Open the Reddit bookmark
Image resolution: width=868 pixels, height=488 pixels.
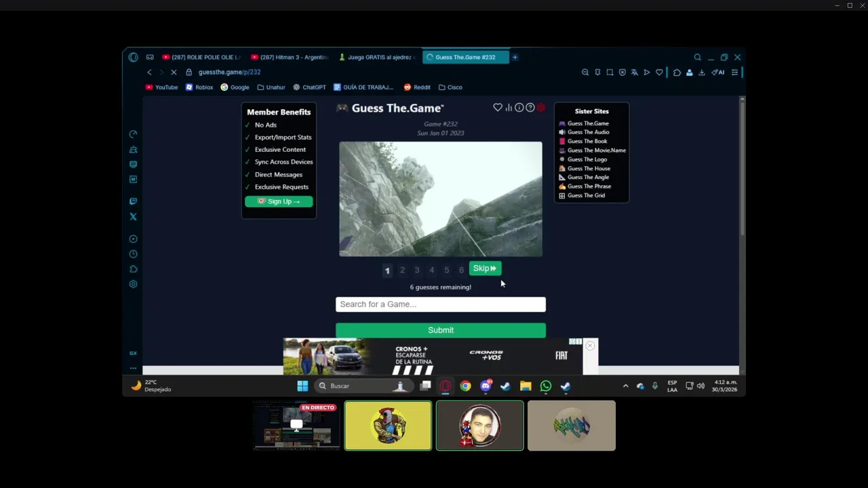[417, 87]
